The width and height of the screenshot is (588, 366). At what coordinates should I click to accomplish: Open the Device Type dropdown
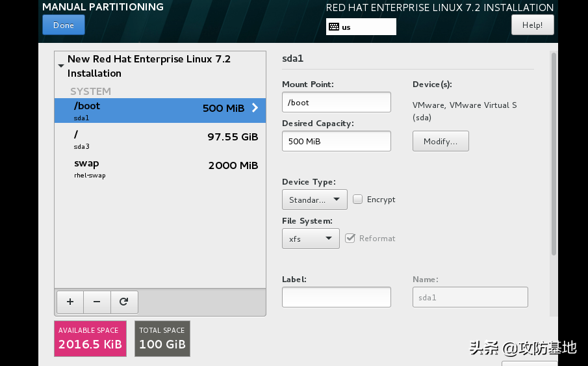click(x=314, y=200)
